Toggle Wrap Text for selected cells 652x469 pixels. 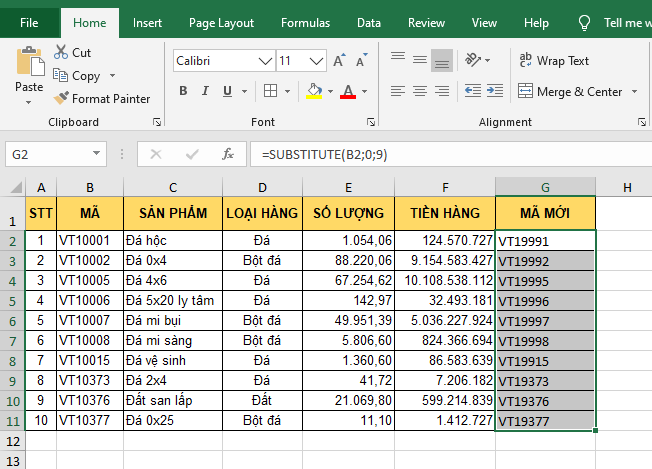pos(554,61)
